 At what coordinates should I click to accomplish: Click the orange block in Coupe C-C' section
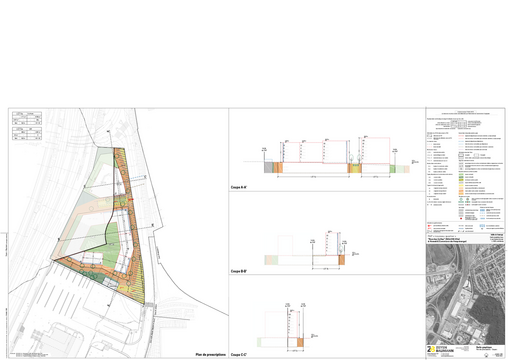[x=300, y=342]
